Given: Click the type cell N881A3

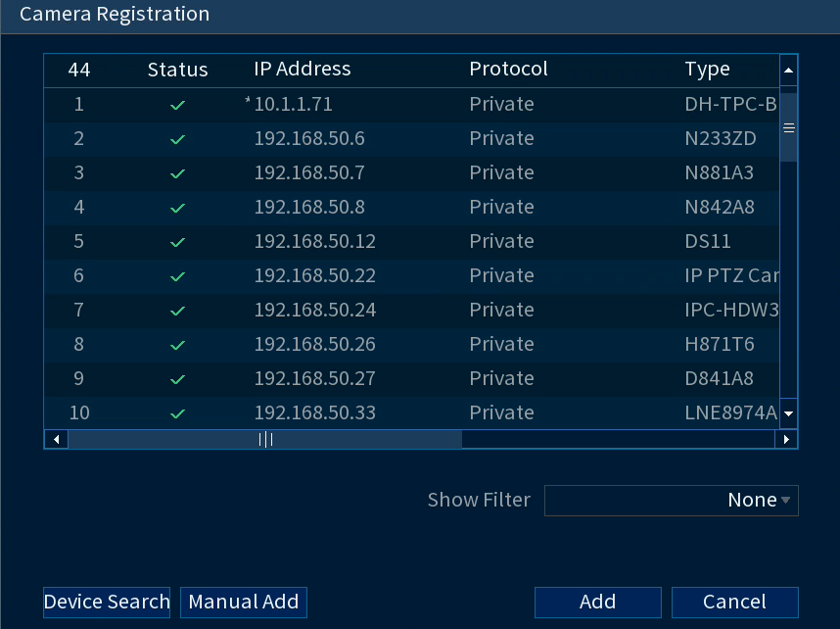Looking at the screenshot, I should click(x=720, y=172).
